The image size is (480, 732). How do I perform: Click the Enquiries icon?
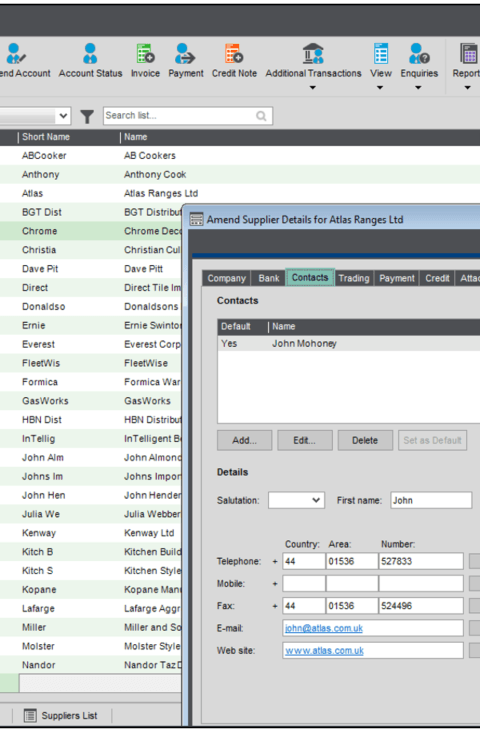click(x=419, y=53)
